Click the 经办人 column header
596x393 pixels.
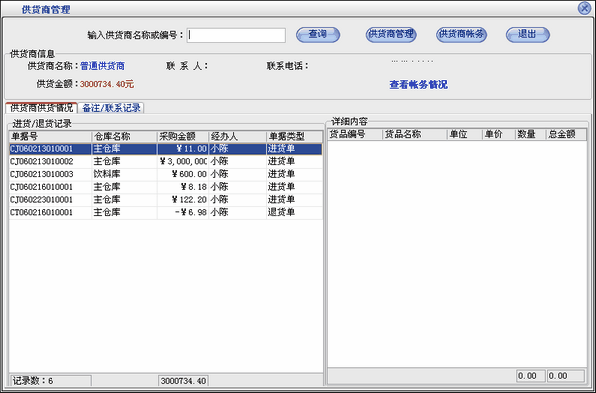pyautogui.click(x=237, y=136)
